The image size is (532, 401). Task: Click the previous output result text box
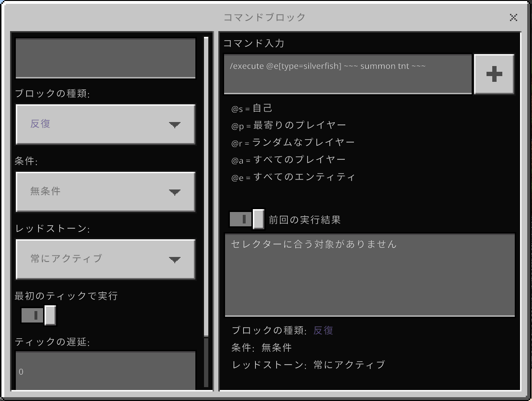click(x=370, y=275)
